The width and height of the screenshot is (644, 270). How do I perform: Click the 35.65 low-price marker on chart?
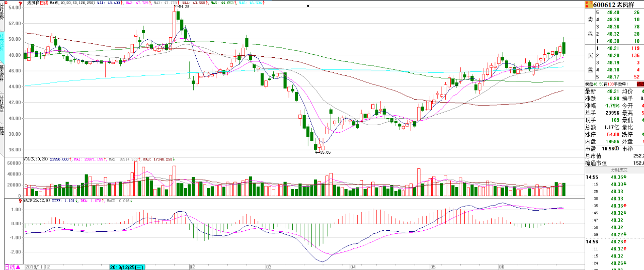[324, 152]
